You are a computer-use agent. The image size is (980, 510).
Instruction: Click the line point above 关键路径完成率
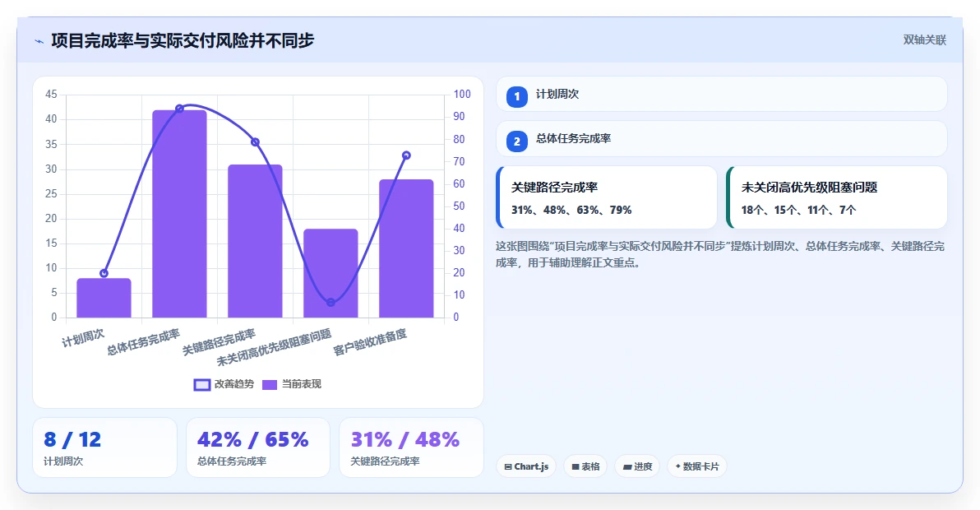pyautogui.click(x=255, y=141)
